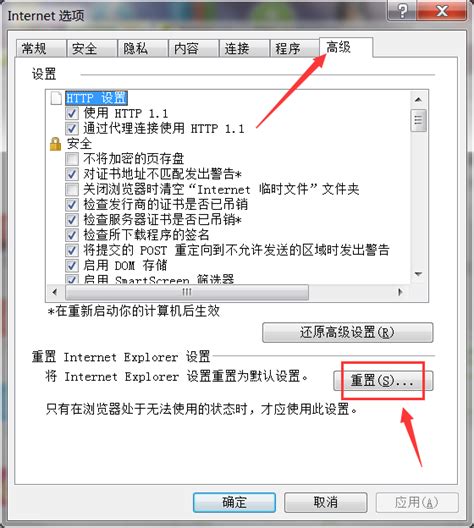Select the 安全 category heading
Image resolution: width=474 pixels, height=528 pixels.
coord(79,144)
